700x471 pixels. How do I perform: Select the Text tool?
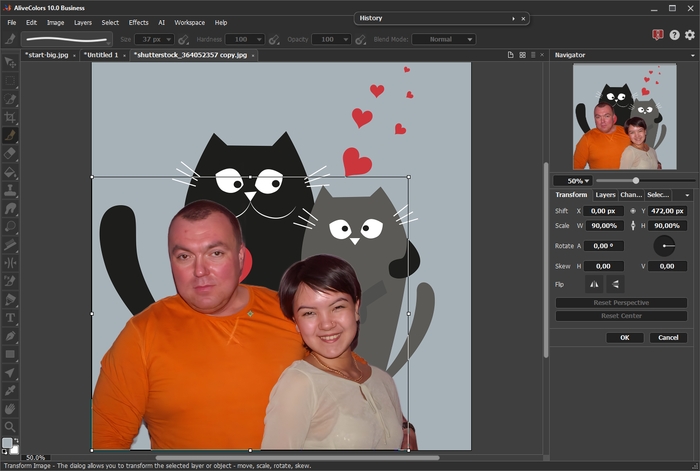click(10, 318)
